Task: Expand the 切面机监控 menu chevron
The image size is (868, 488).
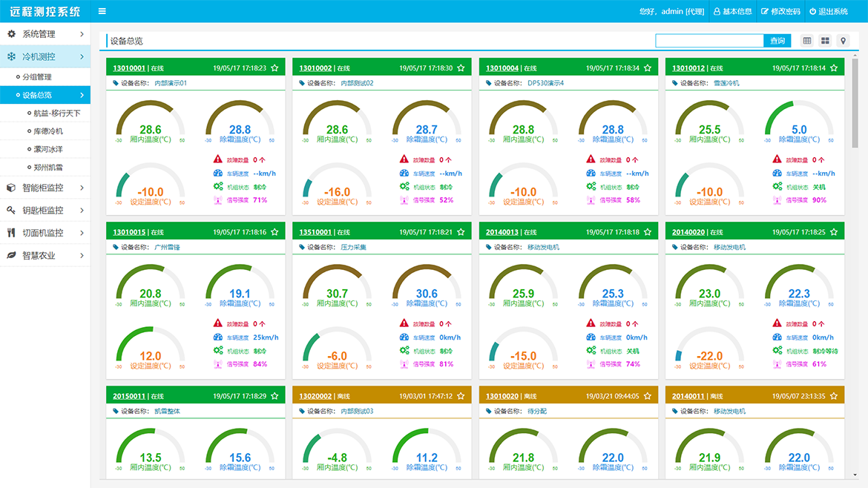Action: (x=82, y=233)
